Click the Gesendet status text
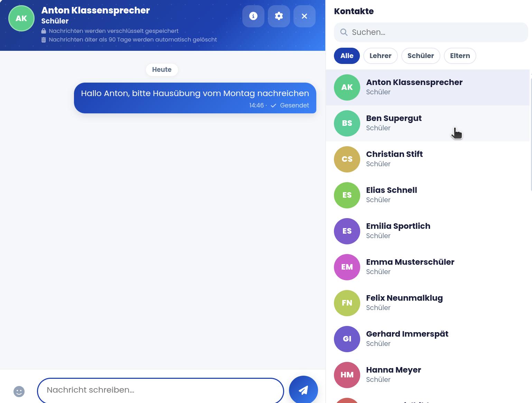This screenshot has width=532, height=403. [x=295, y=105]
